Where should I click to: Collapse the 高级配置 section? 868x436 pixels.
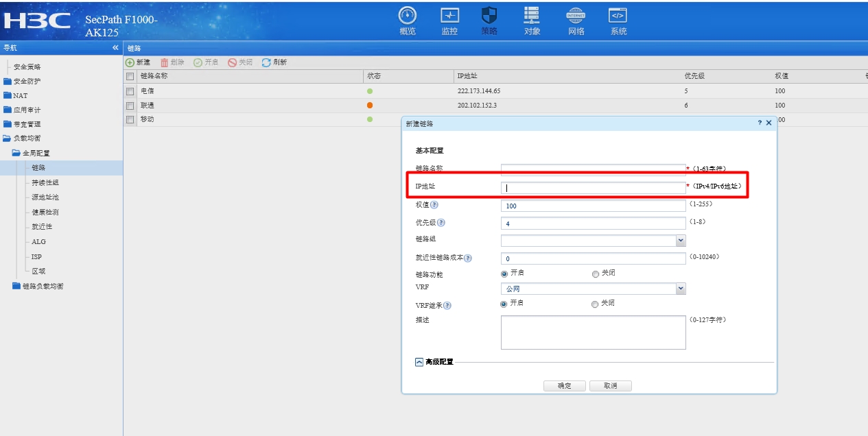(419, 363)
